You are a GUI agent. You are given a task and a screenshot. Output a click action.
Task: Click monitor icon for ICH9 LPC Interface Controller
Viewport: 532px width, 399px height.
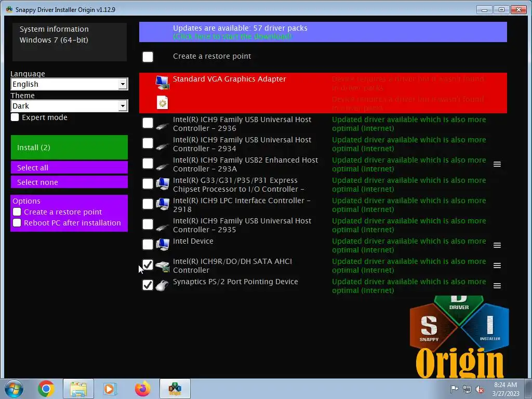pos(163,204)
